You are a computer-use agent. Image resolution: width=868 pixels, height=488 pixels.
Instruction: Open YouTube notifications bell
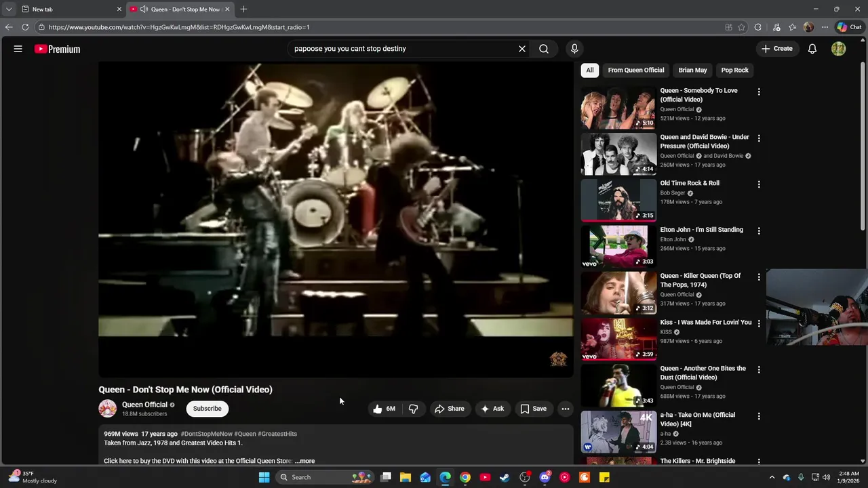point(812,49)
